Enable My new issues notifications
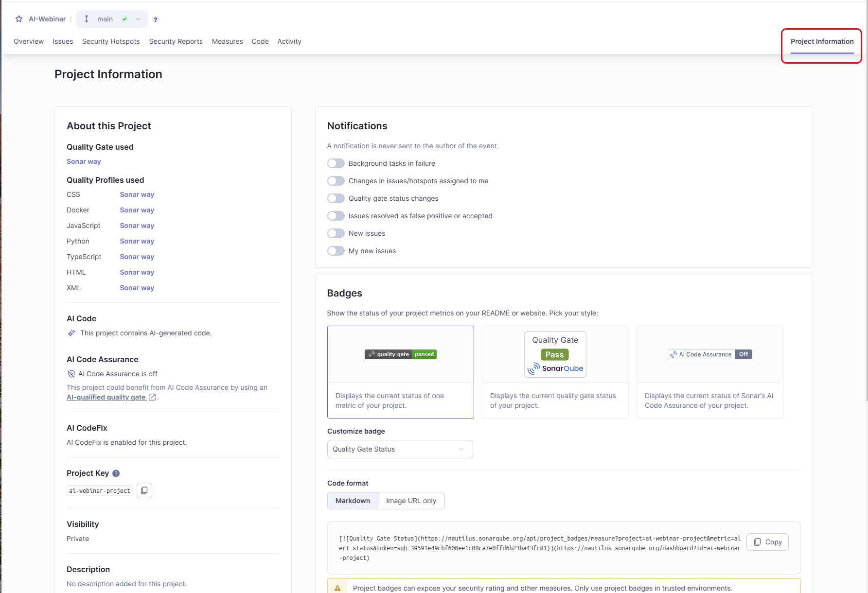This screenshot has height=593, width=868. 336,251
